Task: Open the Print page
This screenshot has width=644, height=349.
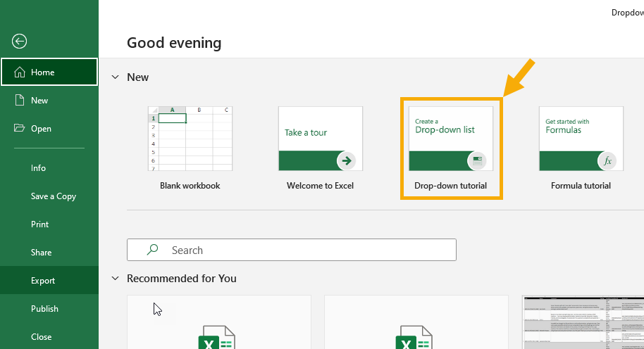Action: pyautogui.click(x=49, y=224)
